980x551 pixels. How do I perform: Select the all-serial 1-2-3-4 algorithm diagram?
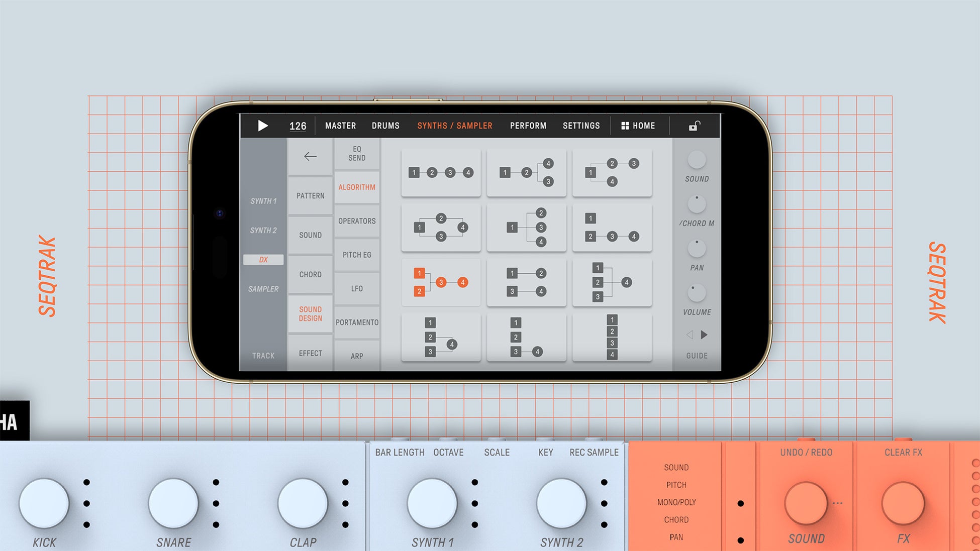441,172
